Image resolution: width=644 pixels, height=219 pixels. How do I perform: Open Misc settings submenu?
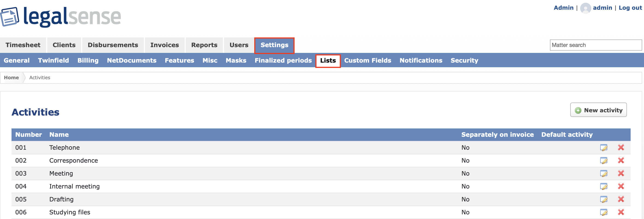pyautogui.click(x=210, y=60)
